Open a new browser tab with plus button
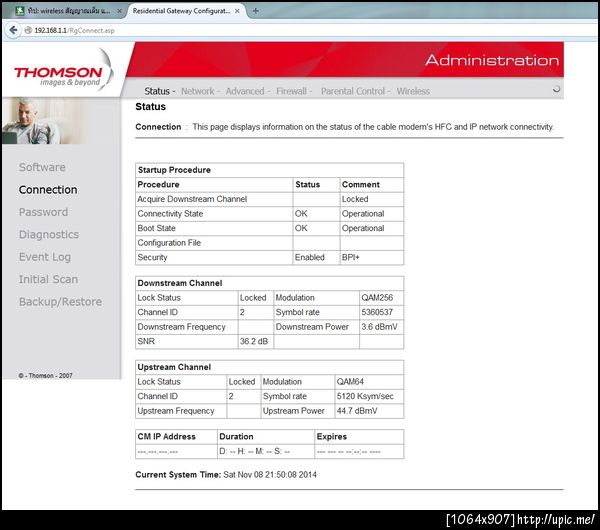 coord(256,11)
